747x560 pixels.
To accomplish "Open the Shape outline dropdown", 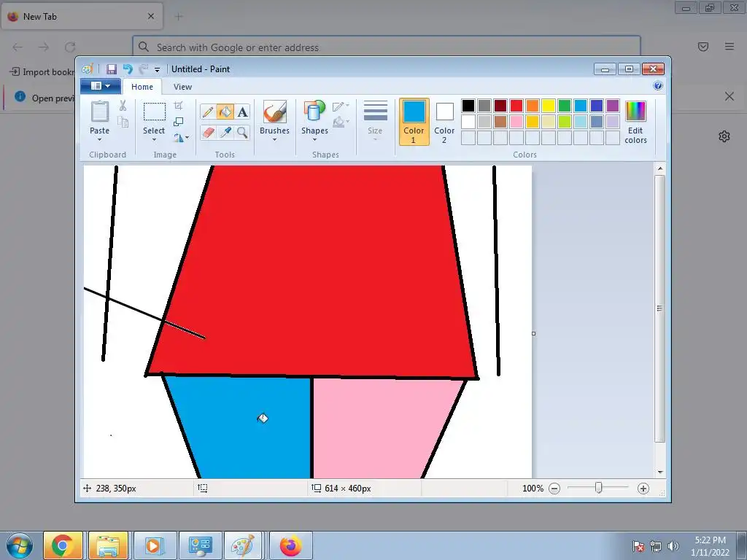I will pos(341,106).
